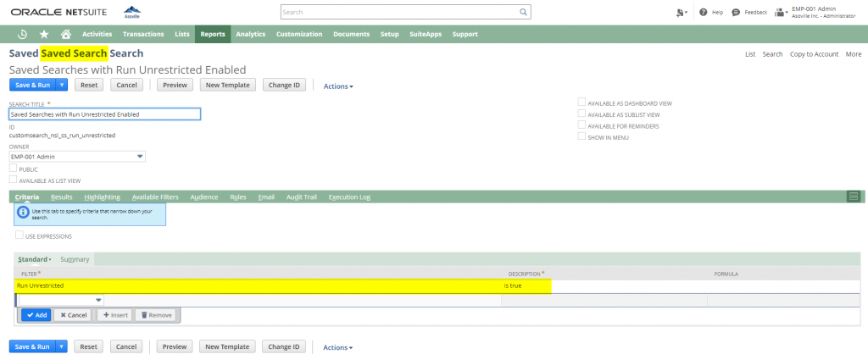The image size is (868, 360).
Task: Open the Create New icon menu
Action: click(682, 12)
